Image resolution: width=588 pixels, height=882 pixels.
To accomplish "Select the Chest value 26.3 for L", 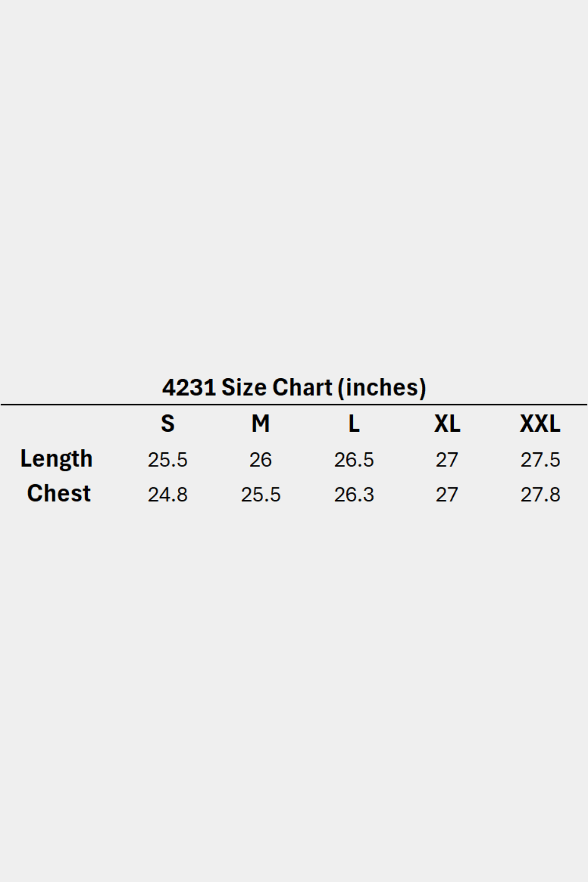I will [x=354, y=494].
